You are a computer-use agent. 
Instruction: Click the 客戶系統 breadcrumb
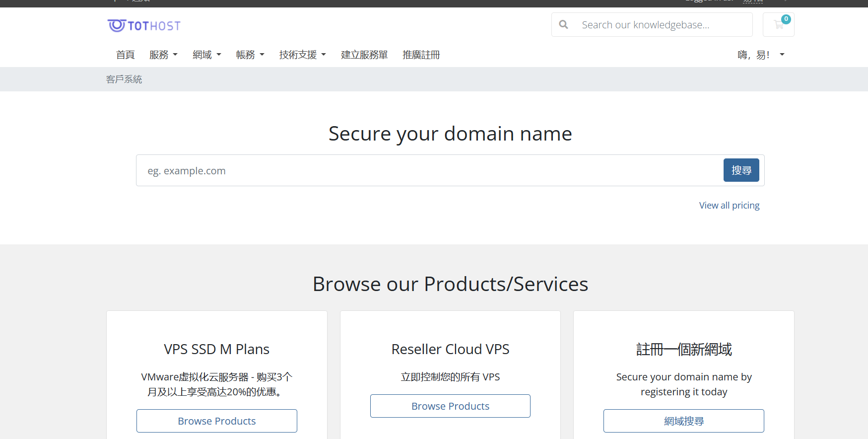[124, 79]
